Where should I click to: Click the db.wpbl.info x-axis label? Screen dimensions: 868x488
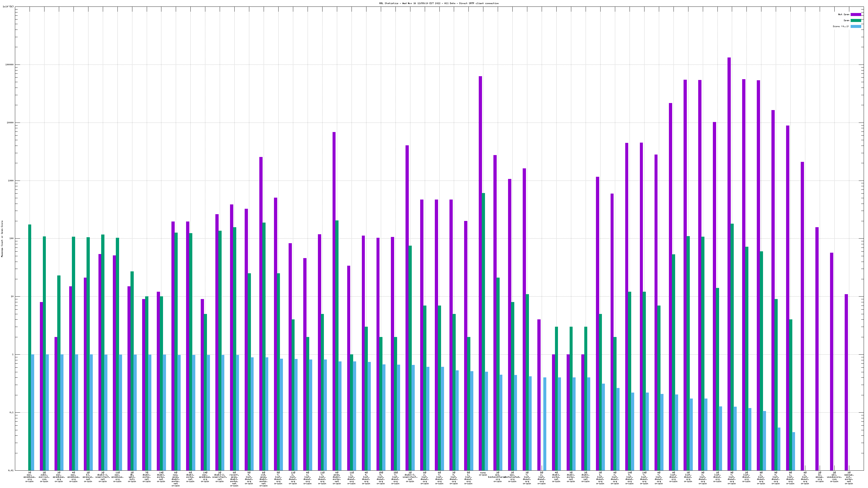coord(132,477)
